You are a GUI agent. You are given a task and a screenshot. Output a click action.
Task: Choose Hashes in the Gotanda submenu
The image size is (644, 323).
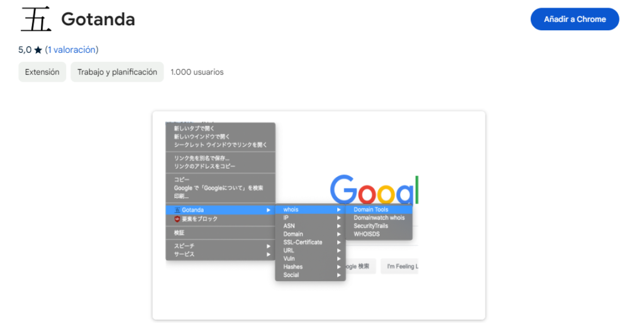point(311,267)
